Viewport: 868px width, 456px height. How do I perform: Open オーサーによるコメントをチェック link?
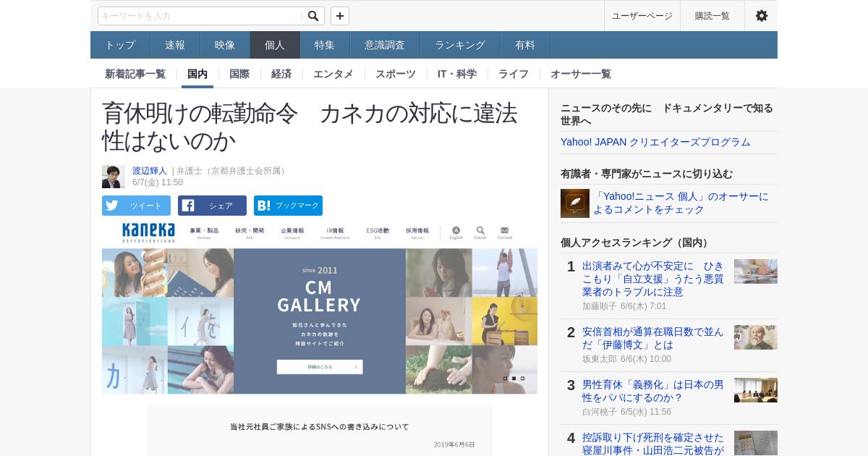click(681, 203)
